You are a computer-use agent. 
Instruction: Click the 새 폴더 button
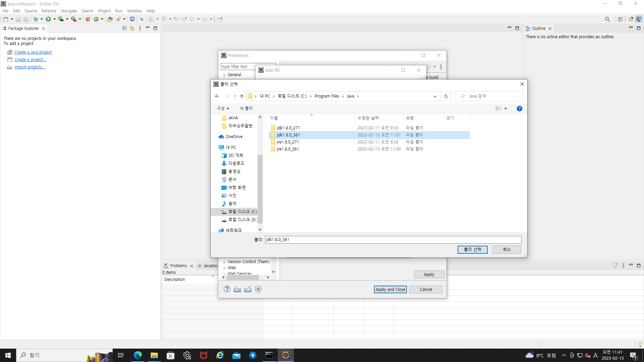click(x=246, y=108)
